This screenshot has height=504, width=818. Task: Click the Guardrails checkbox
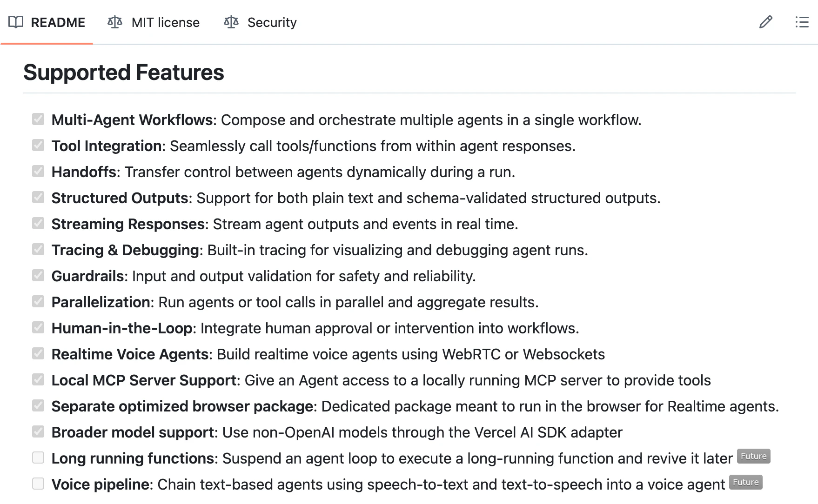[x=38, y=275]
